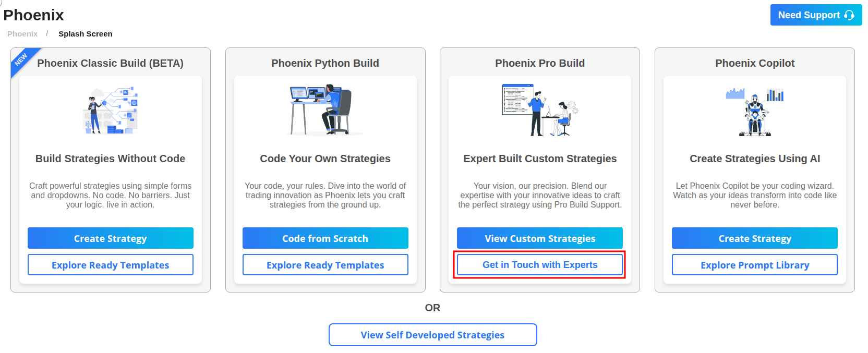Click View Self Developed Strategies

click(432, 335)
